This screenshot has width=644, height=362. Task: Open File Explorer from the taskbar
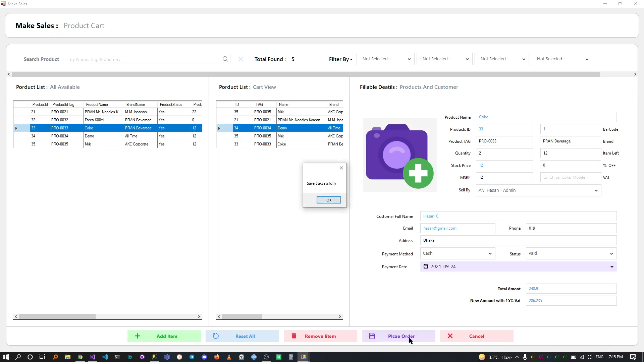[x=67, y=357]
